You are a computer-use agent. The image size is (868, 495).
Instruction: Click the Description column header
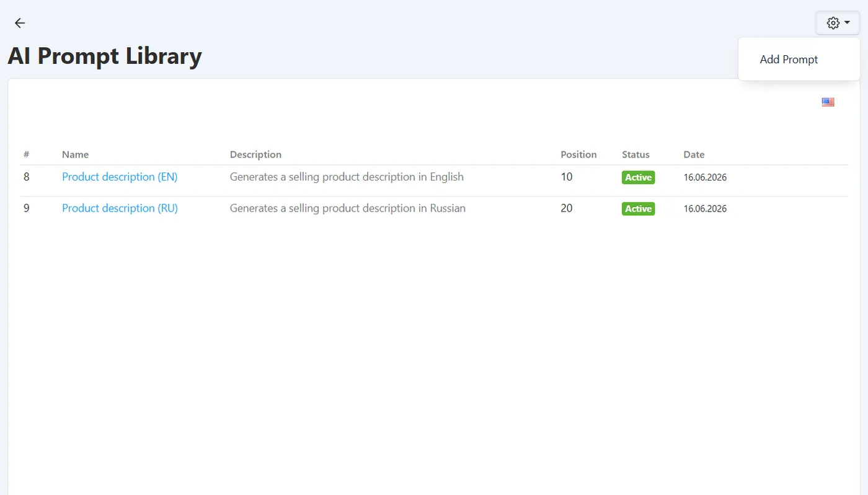click(x=255, y=154)
